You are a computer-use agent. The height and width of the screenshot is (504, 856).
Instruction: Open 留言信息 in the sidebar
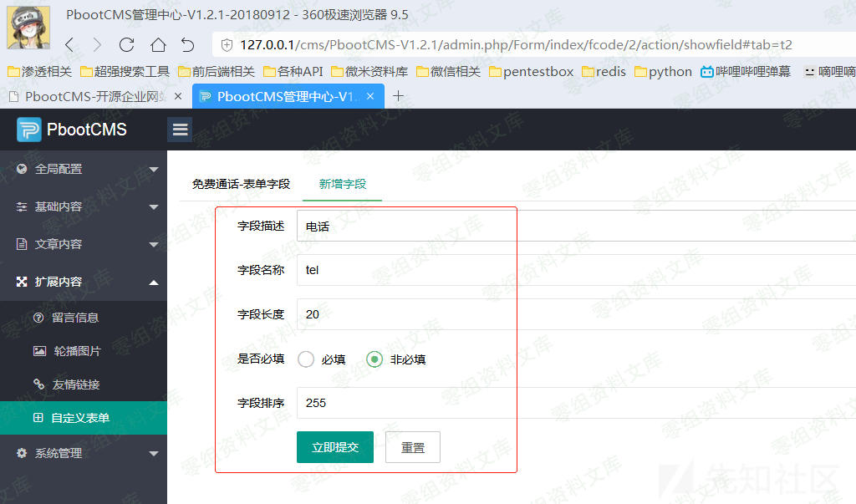(x=75, y=318)
